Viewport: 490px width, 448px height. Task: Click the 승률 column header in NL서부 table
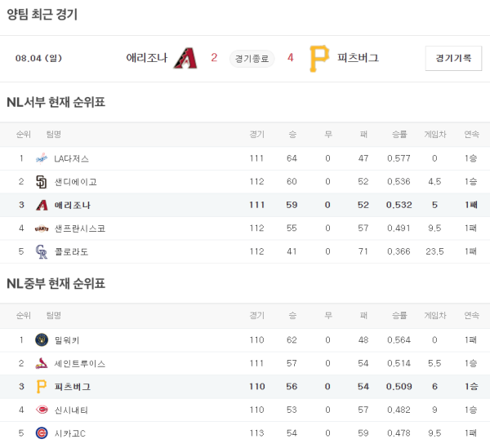pyautogui.click(x=399, y=134)
